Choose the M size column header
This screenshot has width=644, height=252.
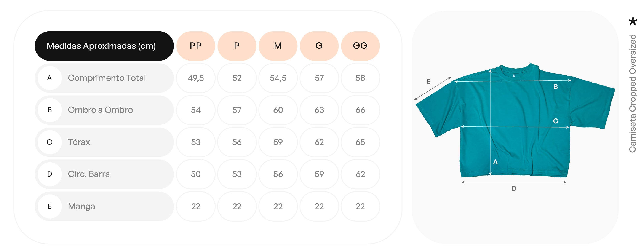tap(278, 46)
